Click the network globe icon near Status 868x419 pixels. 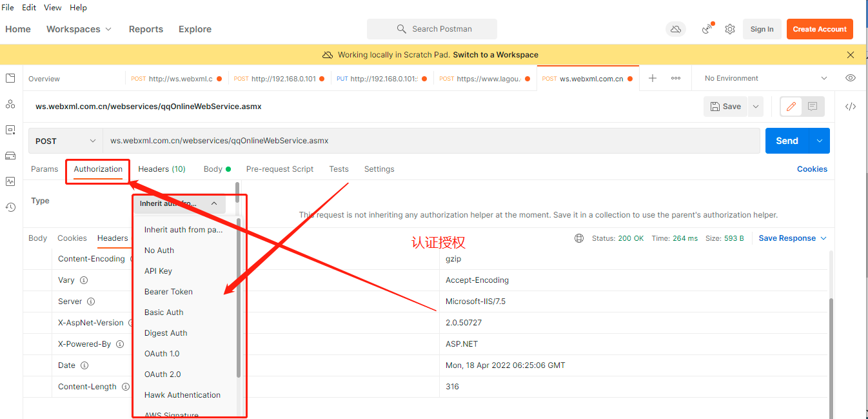(x=579, y=238)
